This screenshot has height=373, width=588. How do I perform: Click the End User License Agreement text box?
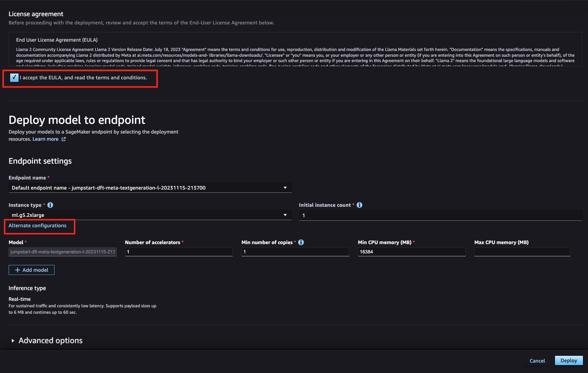point(295,49)
